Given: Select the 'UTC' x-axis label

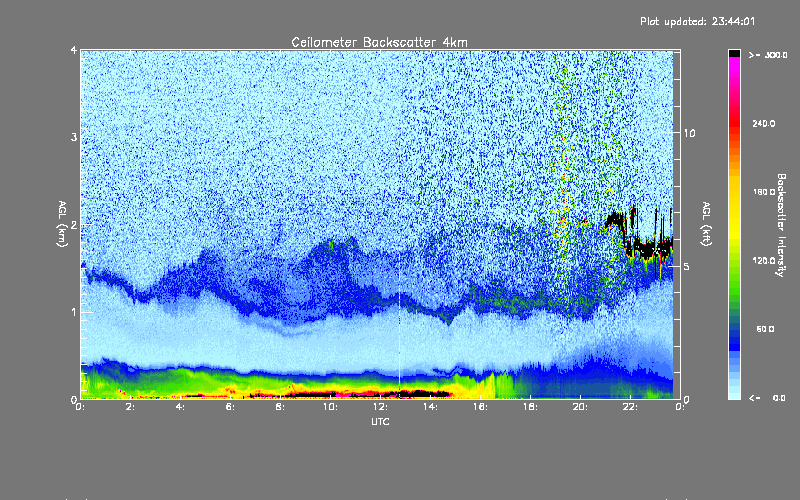Looking at the screenshot, I should (x=380, y=422).
